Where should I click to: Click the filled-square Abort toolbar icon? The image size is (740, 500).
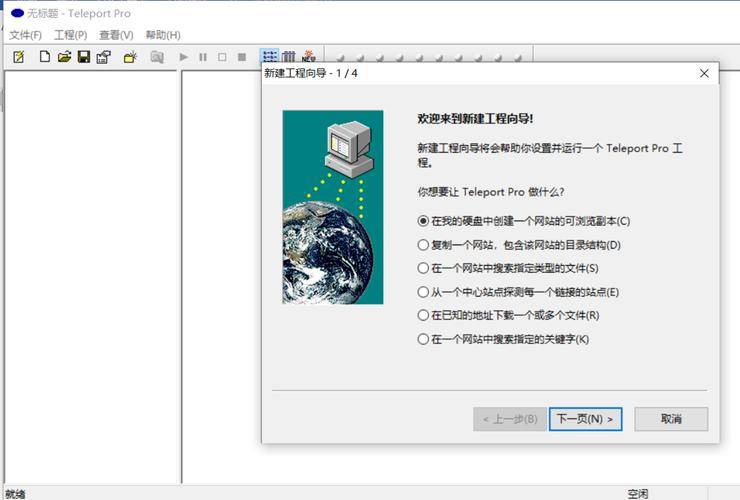pos(242,57)
